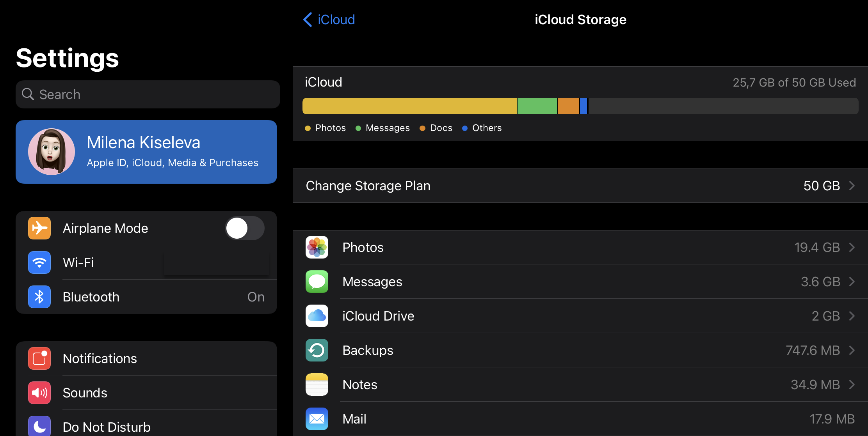Open Change Storage Plan chevron
The width and height of the screenshot is (868, 436).
(852, 186)
